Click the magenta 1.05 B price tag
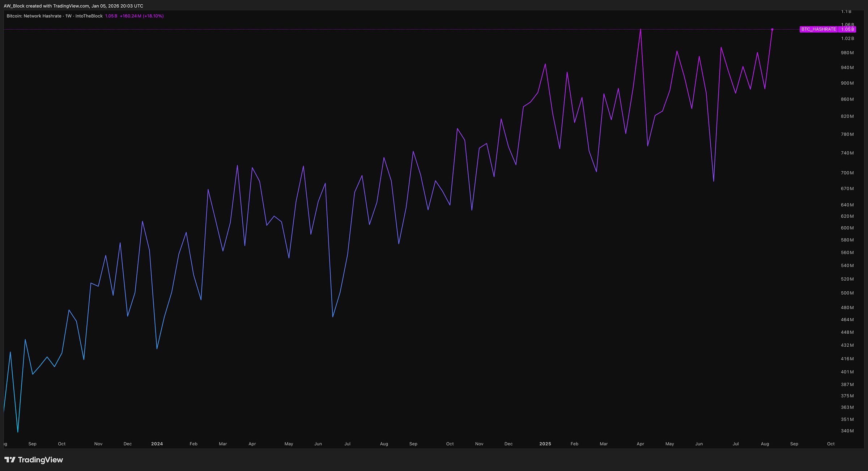Screen dimensions: 868x471 (847, 29)
